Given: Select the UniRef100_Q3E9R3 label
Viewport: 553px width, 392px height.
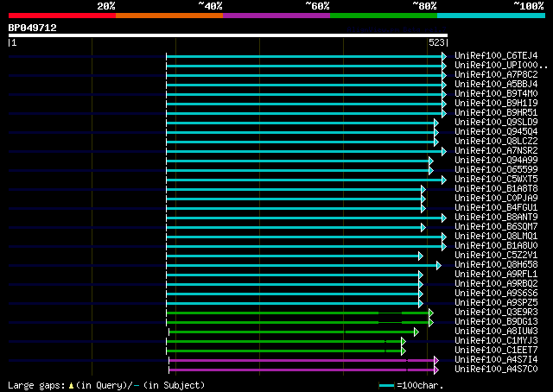Looking at the screenshot, I should click(x=496, y=313).
